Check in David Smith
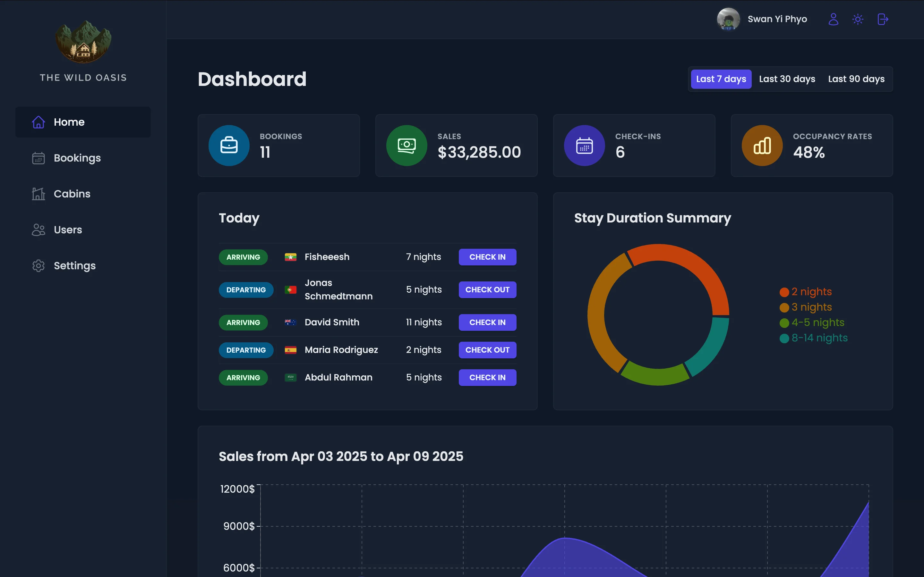 [x=487, y=322]
